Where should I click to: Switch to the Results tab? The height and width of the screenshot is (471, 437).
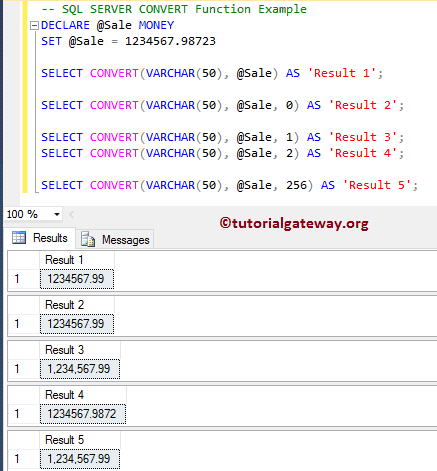[40, 238]
